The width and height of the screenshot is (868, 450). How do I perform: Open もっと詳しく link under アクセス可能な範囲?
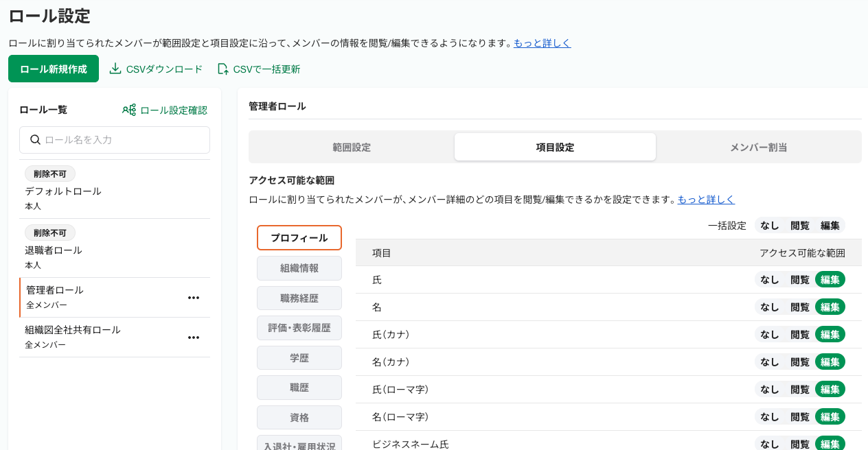706,199
